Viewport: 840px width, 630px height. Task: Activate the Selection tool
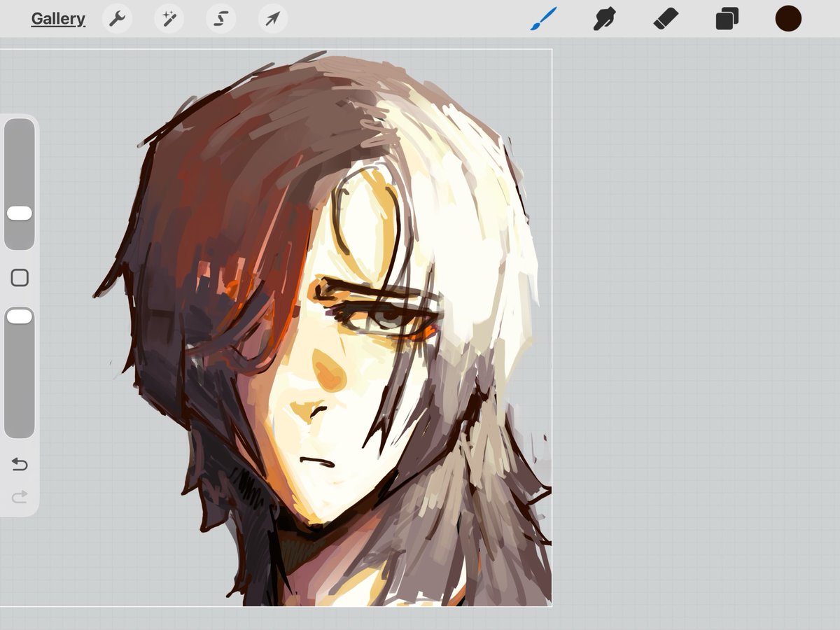(x=220, y=19)
